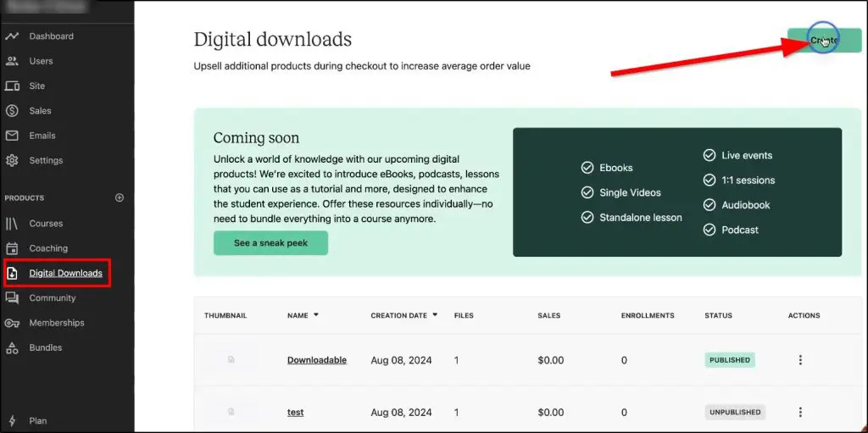Open the Downloadable product link
The height and width of the screenshot is (433, 868).
317,360
